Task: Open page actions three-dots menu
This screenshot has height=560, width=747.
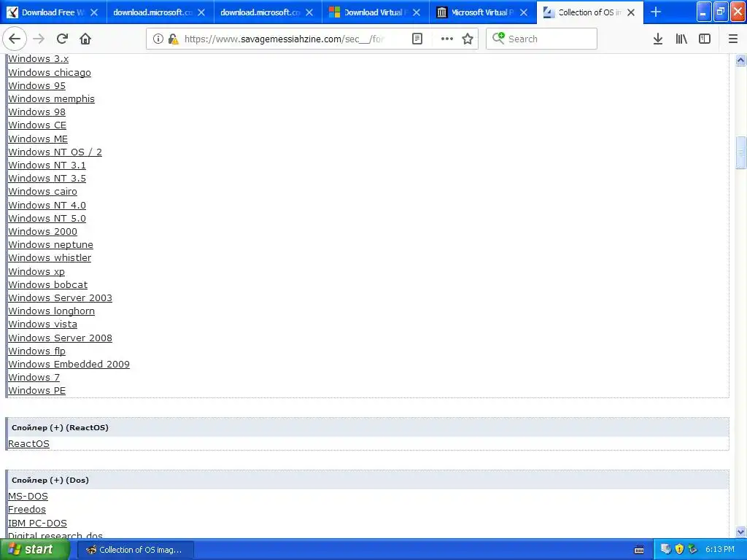Action: click(447, 39)
